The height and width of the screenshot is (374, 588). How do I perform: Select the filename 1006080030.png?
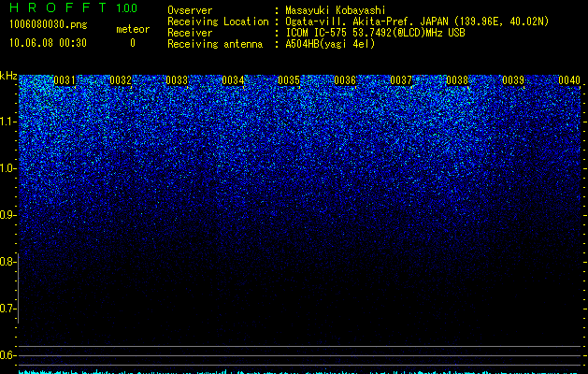(48, 24)
